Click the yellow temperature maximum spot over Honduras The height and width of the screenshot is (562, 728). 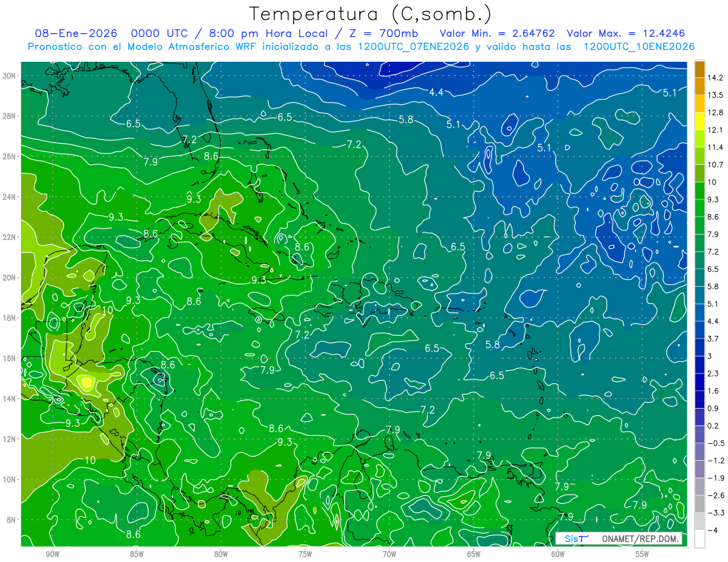(x=87, y=382)
